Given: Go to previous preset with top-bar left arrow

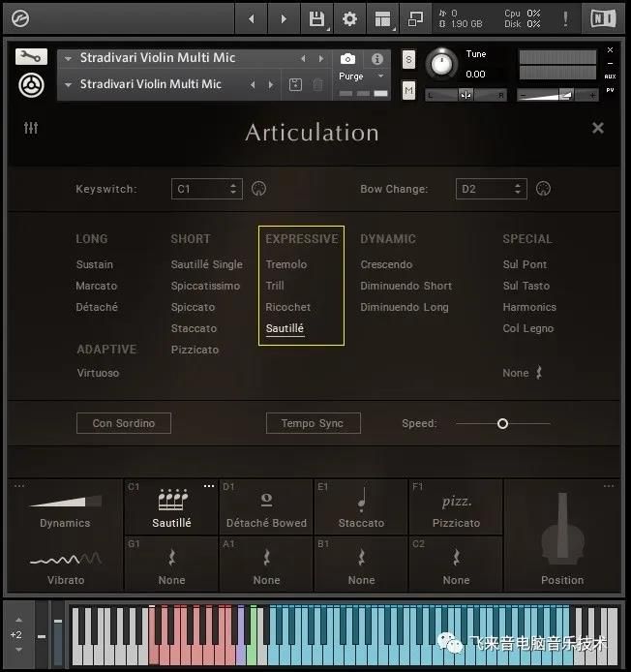Looking at the screenshot, I should pos(252,18).
